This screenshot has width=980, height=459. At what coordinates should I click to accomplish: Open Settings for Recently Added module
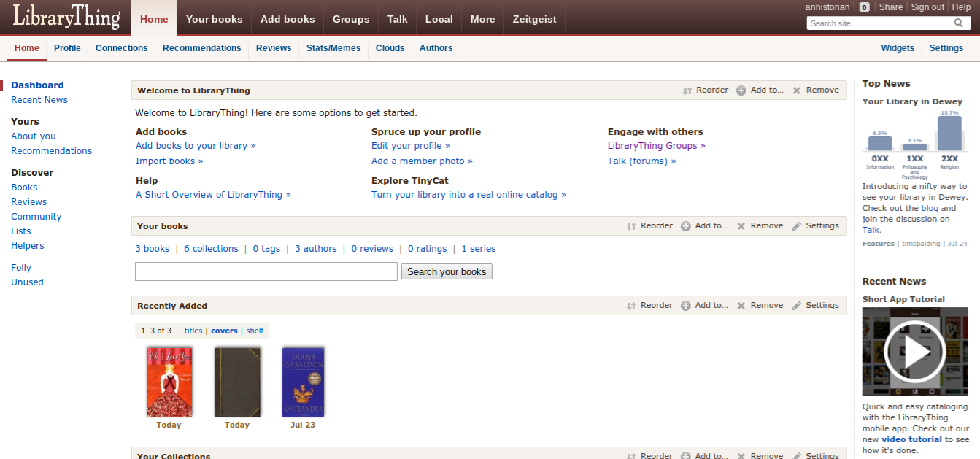click(x=815, y=306)
